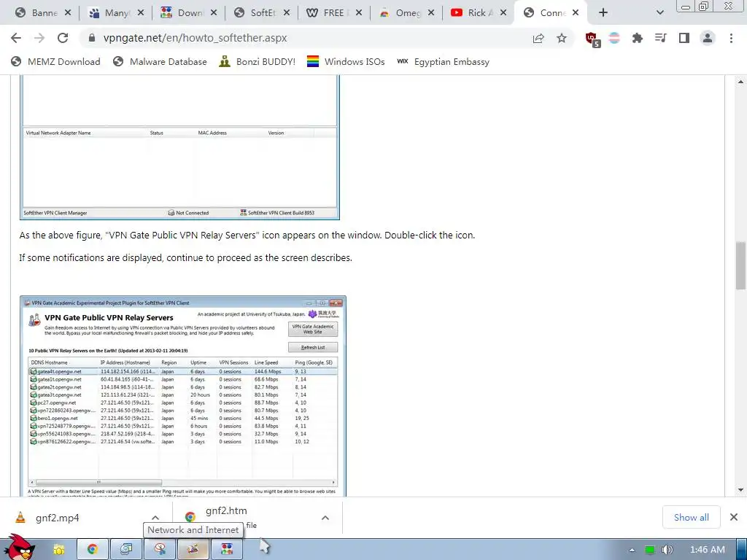Open the Bonzi BUDDY! bookmark
747x560 pixels.
click(258, 62)
